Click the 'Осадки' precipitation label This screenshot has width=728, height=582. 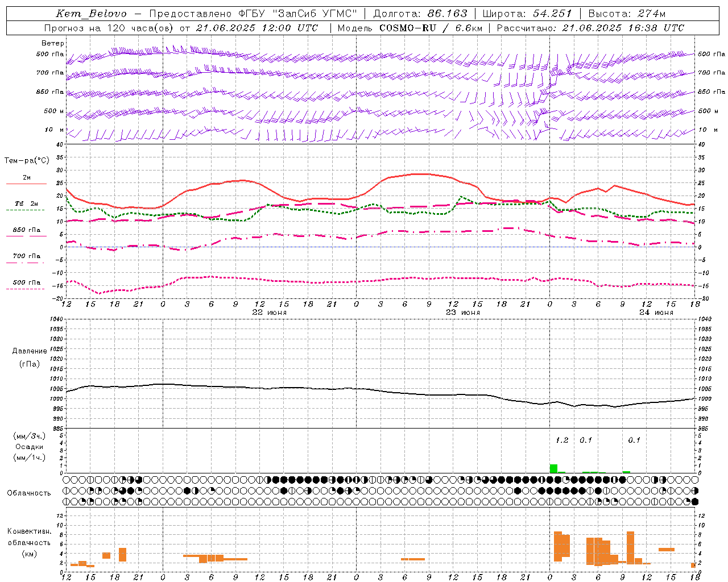tap(30, 447)
